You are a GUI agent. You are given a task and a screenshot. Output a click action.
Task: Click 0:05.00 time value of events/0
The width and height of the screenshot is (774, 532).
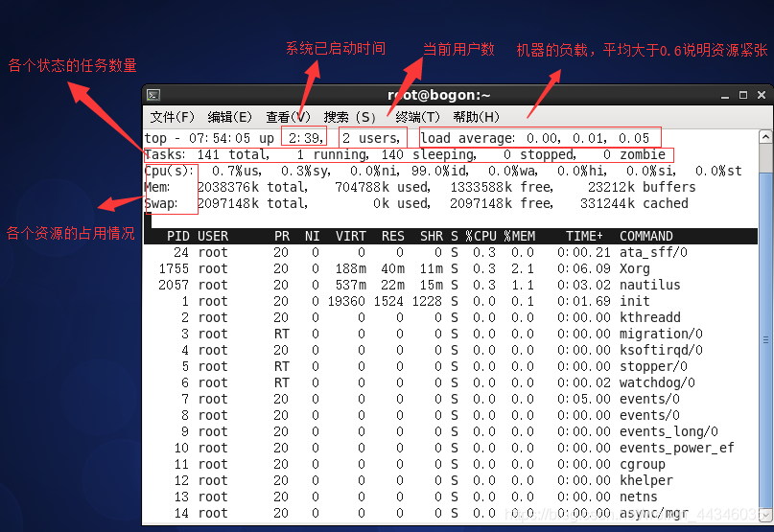tap(584, 399)
